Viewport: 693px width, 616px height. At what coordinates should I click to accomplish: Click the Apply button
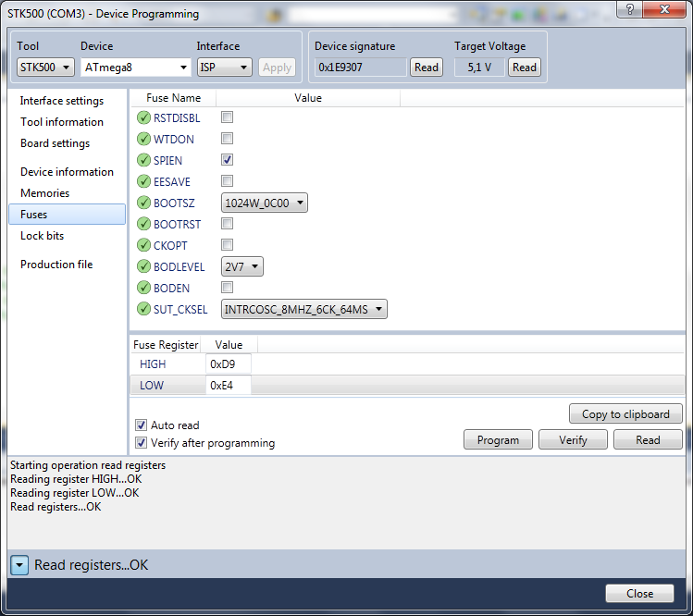278,68
